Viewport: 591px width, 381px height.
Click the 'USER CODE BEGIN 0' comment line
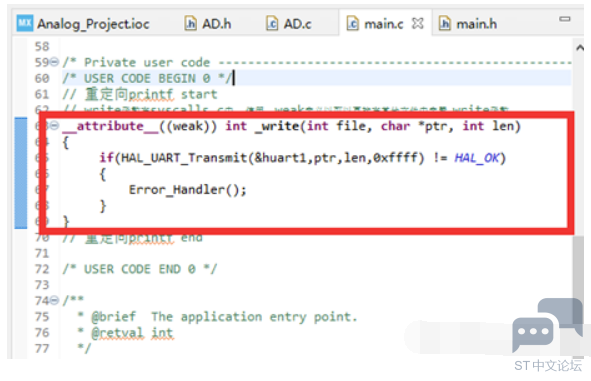(x=148, y=78)
